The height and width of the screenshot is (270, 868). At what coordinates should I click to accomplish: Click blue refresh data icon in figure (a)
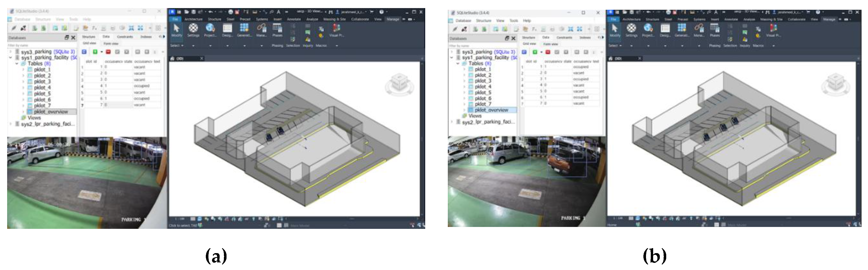click(x=84, y=52)
